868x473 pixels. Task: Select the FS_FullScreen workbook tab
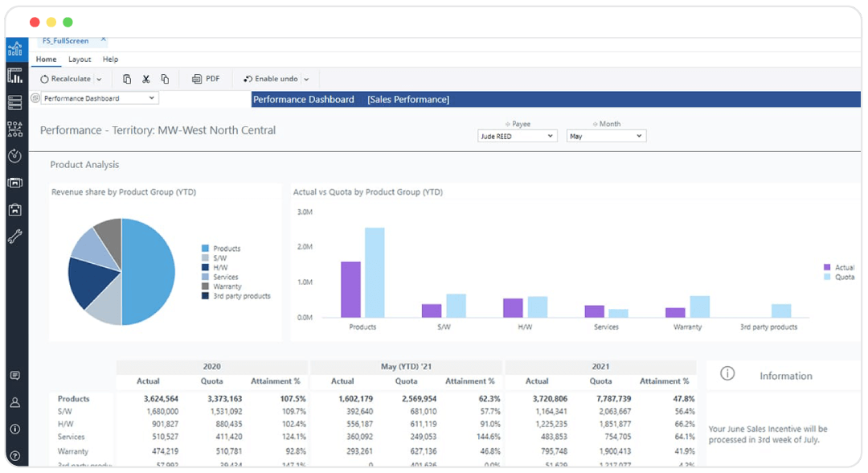pyautogui.click(x=64, y=40)
